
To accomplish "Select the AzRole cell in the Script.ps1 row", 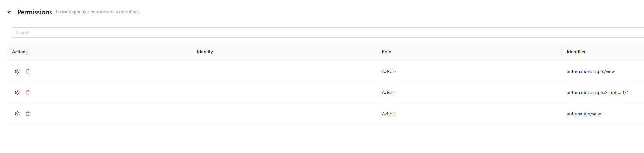I will (x=389, y=92).
